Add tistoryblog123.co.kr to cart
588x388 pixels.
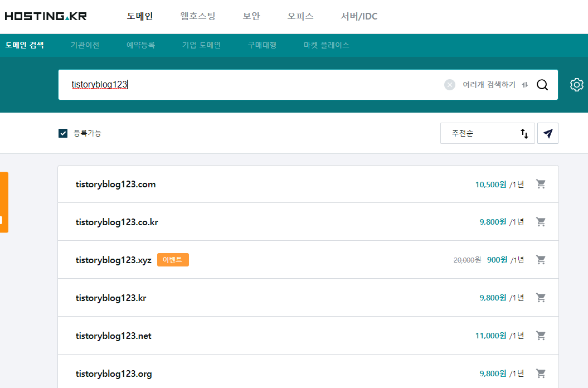coord(541,222)
